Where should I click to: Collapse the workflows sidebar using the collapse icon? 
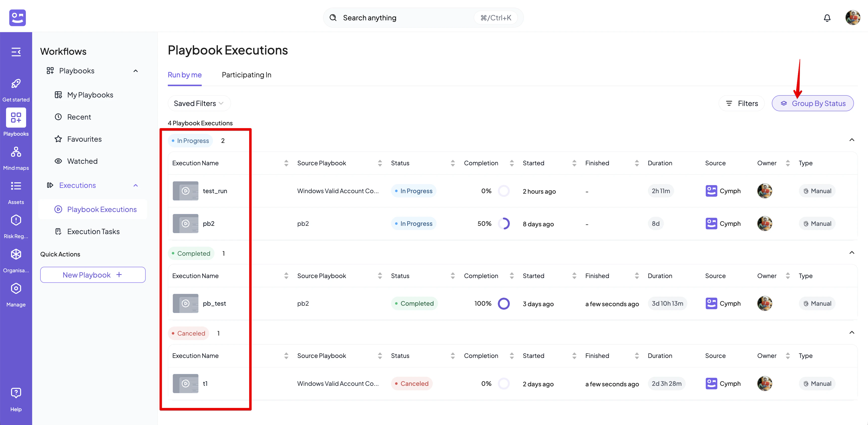tap(16, 52)
